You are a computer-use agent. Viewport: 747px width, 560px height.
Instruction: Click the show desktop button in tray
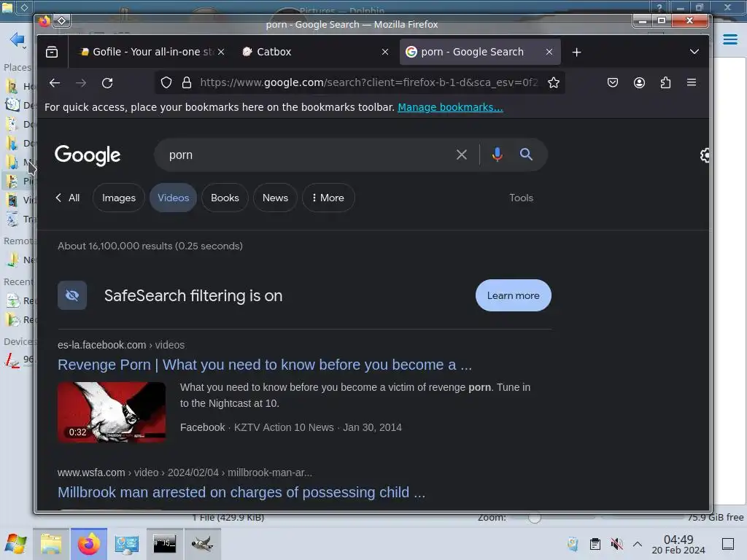pos(728,544)
